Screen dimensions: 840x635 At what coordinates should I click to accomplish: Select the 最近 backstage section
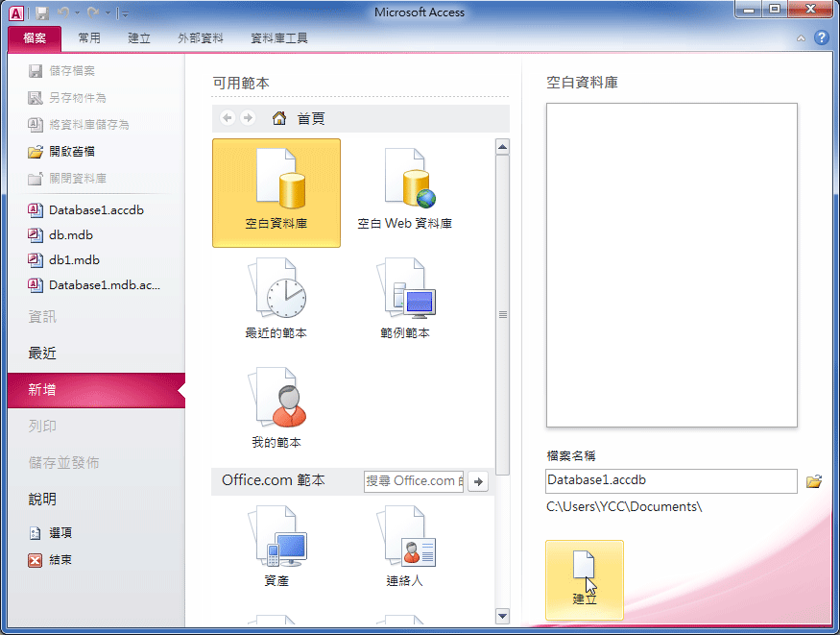42,354
